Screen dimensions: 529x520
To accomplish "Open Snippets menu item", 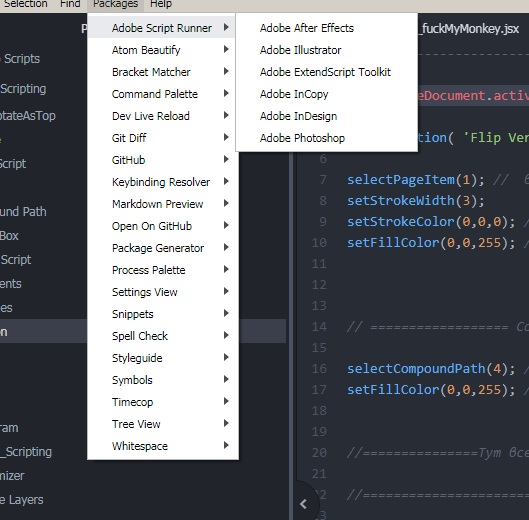I will point(163,314).
